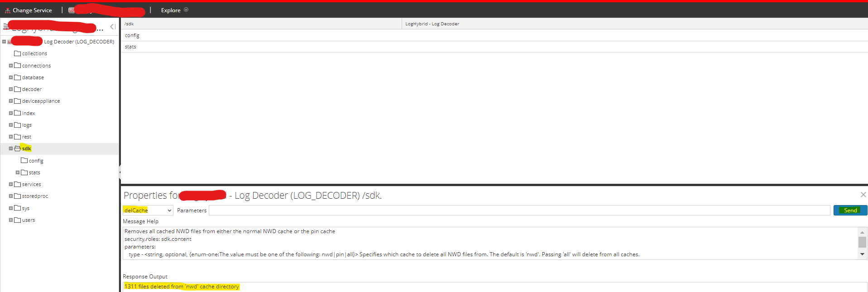868x292 pixels.
Task: Click the sys folder icon
Action: click(x=18, y=208)
